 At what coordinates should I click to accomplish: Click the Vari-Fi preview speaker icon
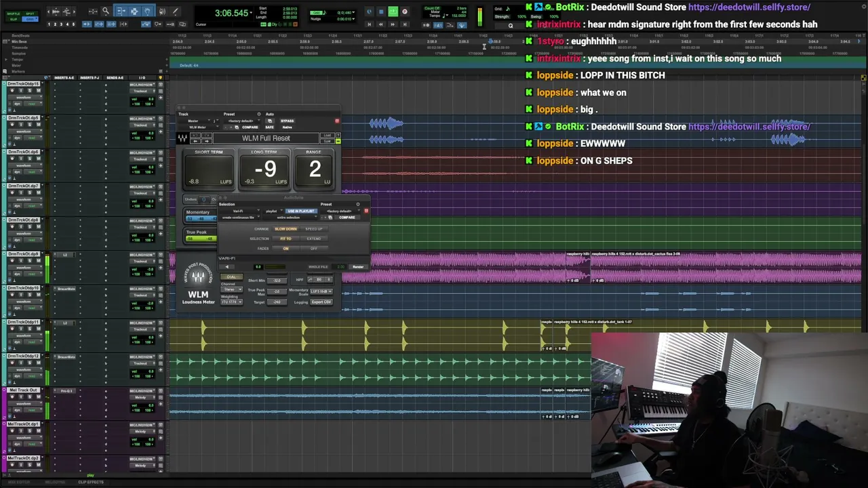227,267
